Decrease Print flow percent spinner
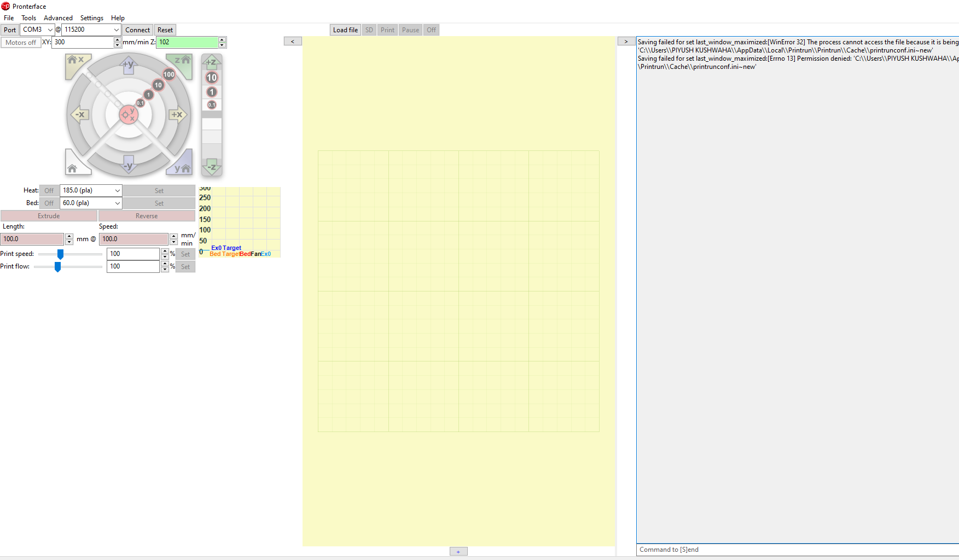Viewport: 959px width, 560px height. point(165,269)
